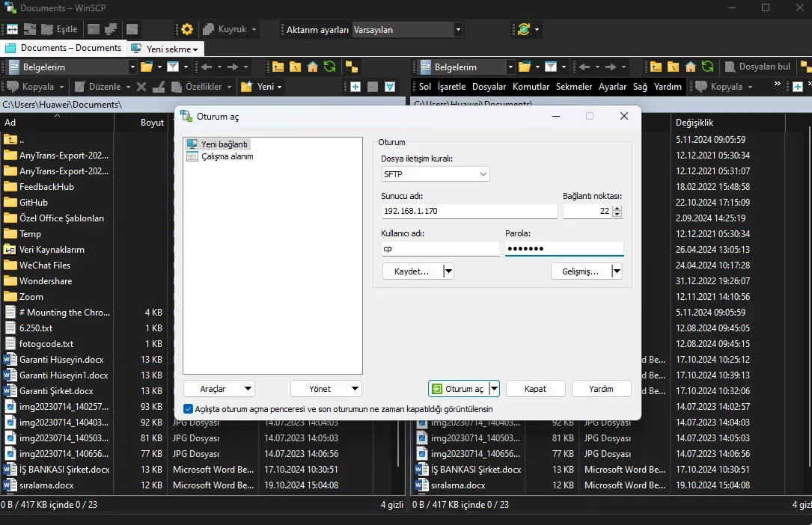The image size is (812, 525).
Task: Open the Yeni sekme new tab
Action: [x=165, y=49]
